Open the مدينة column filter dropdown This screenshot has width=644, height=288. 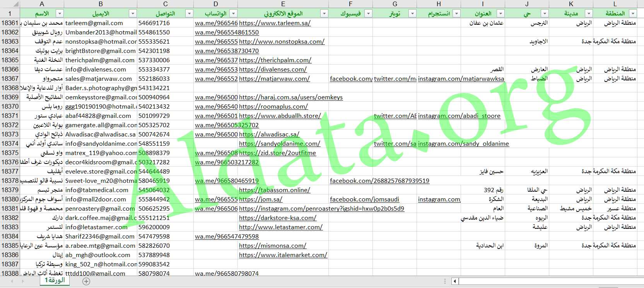point(589,14)
